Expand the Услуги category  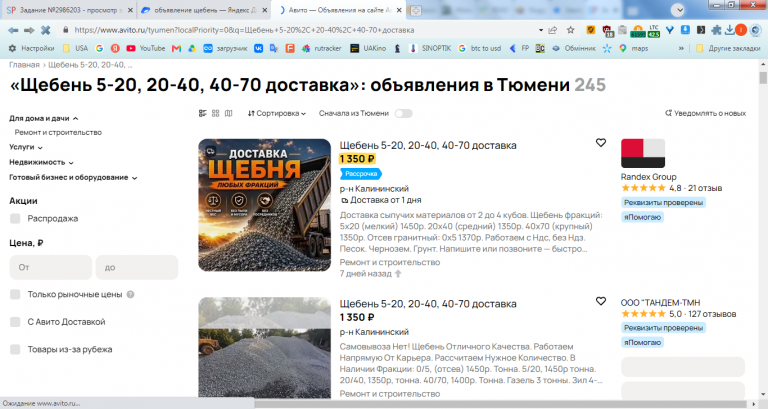[25, 147]
